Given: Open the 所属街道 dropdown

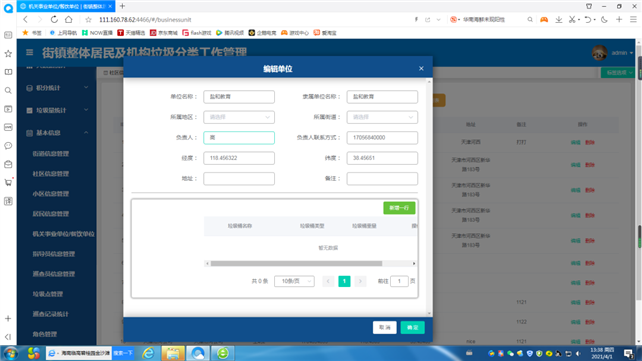Looking at the screenshot, I should click(x=382, y=117).
